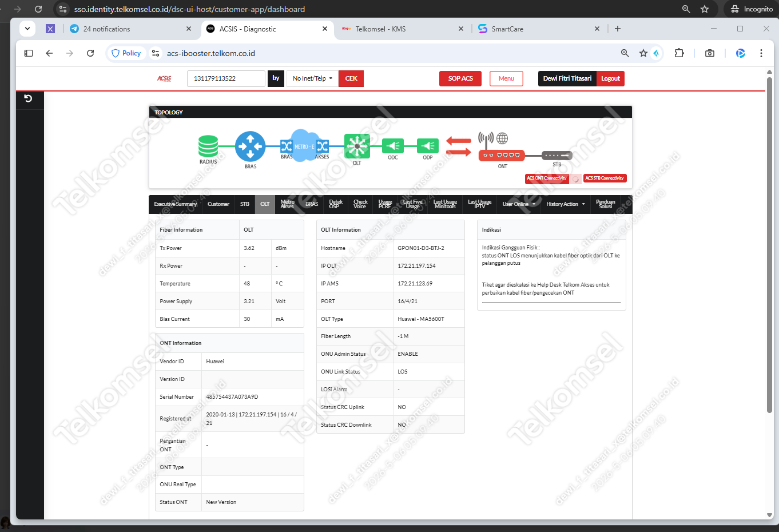Switch to the SmartCare browser tab
This screenshot has width=779, height=532.
click(x=540, y=29)
